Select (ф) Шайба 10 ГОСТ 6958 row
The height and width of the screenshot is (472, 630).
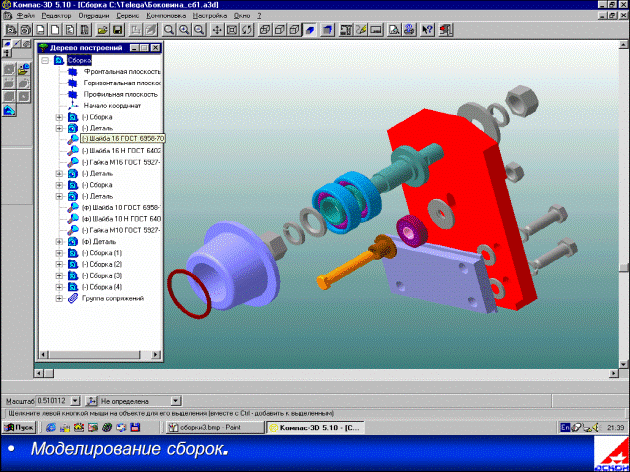tap(121, 208)
